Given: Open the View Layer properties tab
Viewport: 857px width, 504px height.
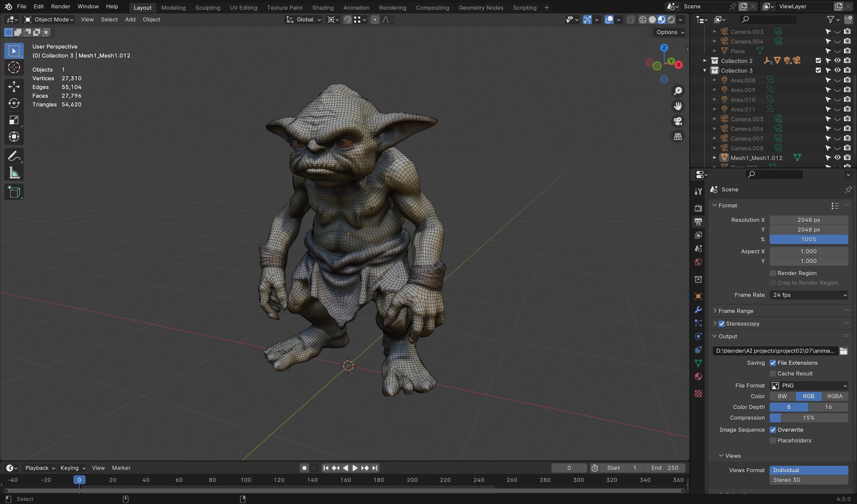Looking at the screenshot, I should [698, 235].
